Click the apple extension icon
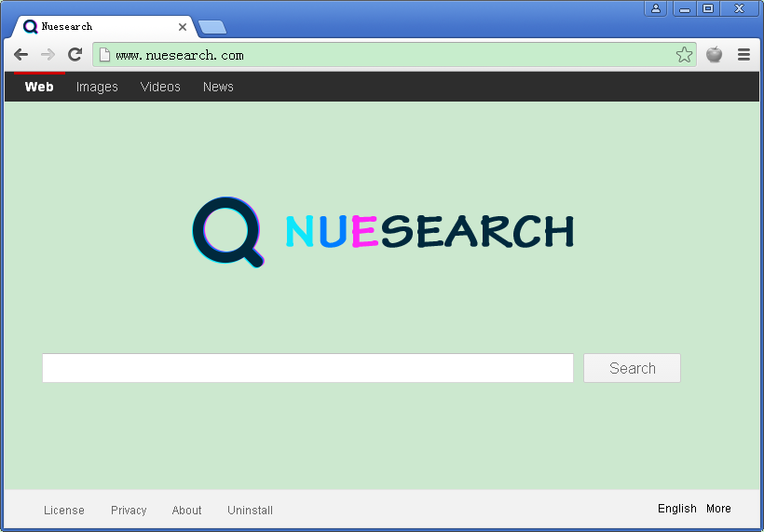 coord(715,54)
